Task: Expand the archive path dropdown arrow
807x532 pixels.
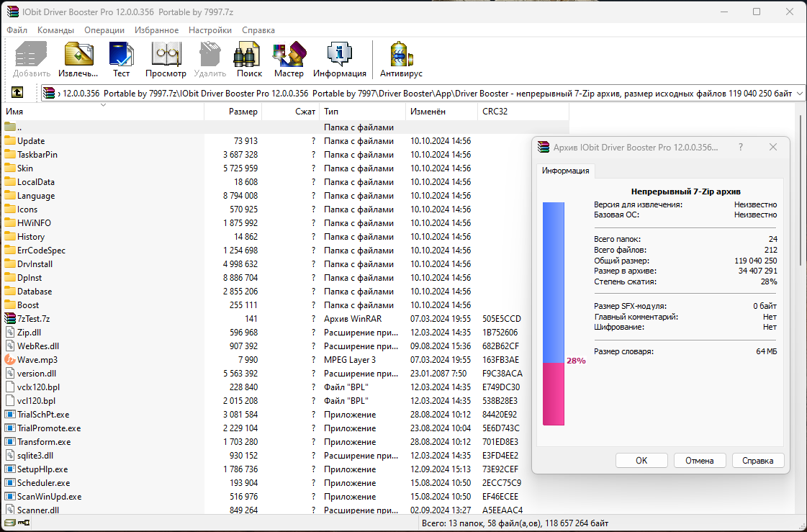Action: pyautogui.click(x=799, y=93)
